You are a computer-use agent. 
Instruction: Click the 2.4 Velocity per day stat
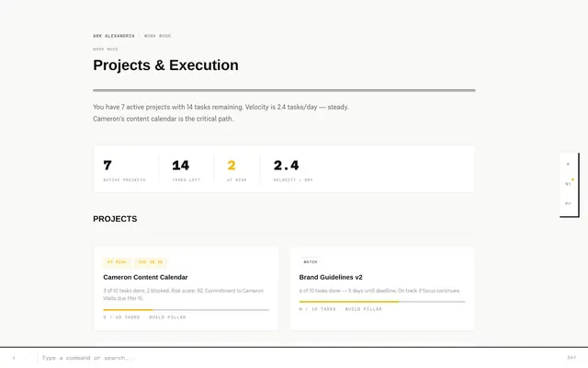coord(293,170)
